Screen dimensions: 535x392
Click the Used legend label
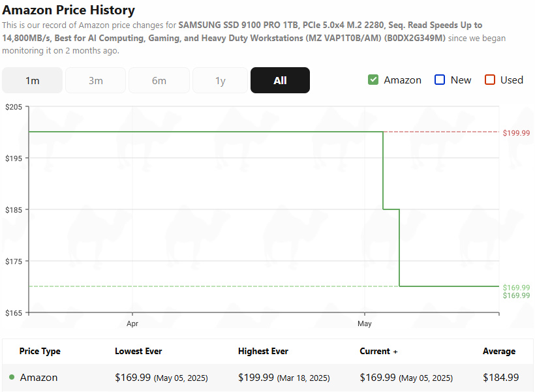coord(512,80)
